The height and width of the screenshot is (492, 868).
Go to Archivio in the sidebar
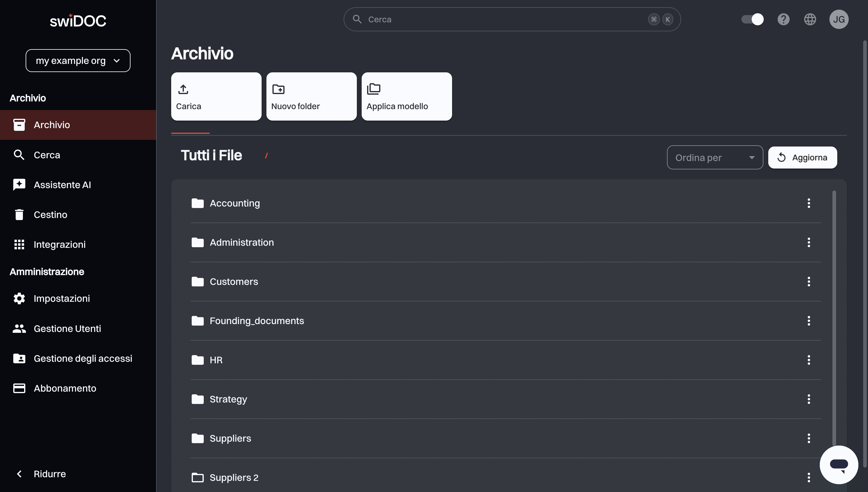coord(78,125)
